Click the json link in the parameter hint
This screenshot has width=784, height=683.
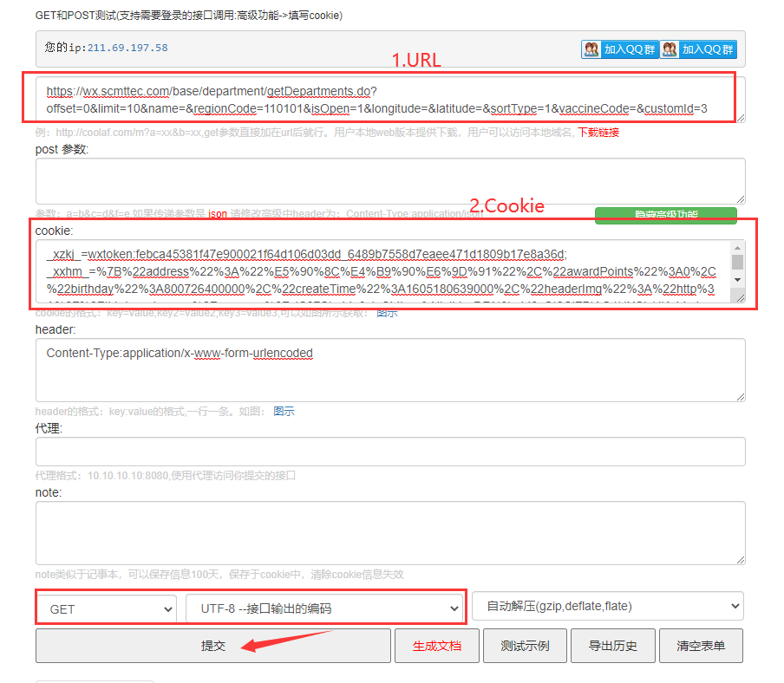(218, 214)
